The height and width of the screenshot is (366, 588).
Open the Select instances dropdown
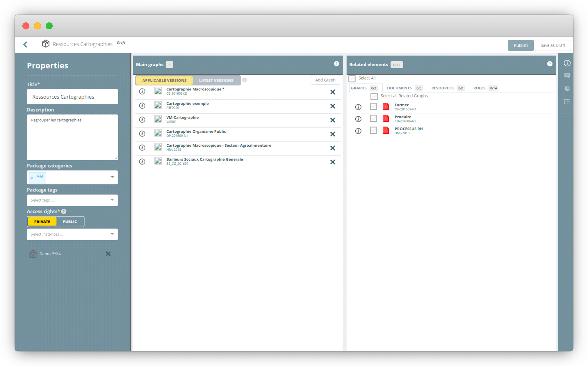coord(72,234)
